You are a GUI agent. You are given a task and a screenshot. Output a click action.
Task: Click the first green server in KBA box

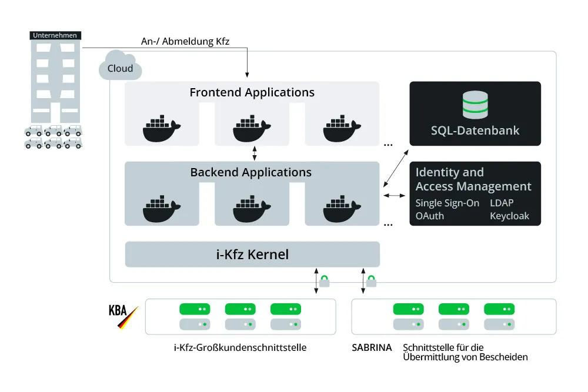pos(195,309)
